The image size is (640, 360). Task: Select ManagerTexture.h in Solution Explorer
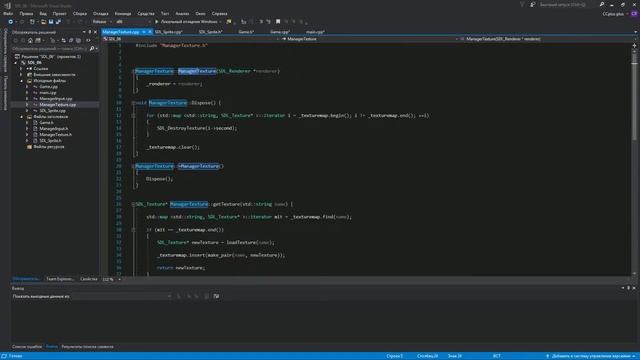56,135
